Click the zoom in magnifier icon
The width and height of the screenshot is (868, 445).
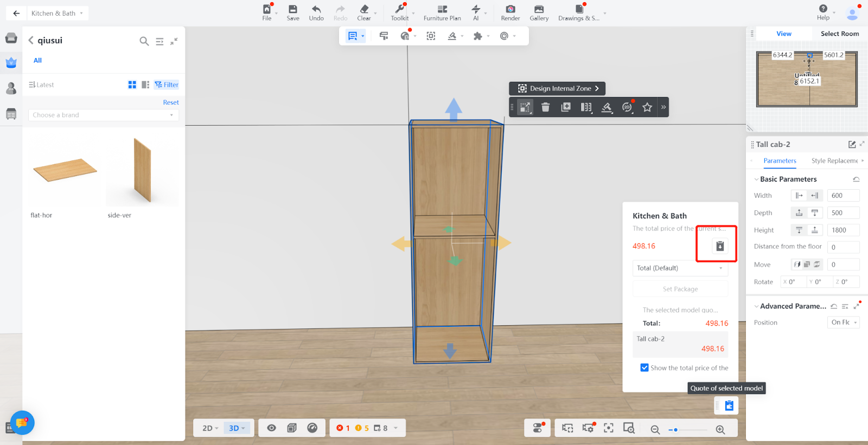[720, 429]
